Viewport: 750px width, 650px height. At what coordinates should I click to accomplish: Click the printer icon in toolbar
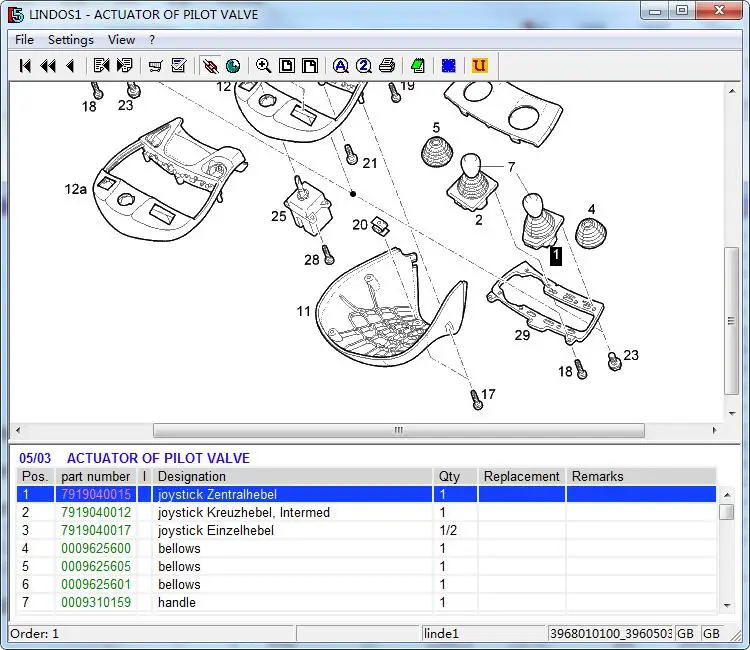(x=387, y=66)
